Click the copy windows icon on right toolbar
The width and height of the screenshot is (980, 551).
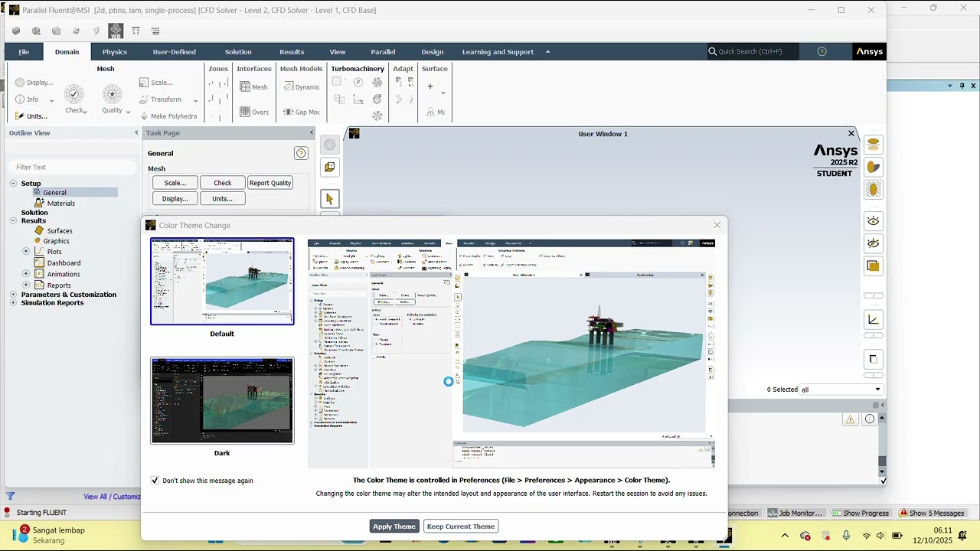(x=873, y=359)
